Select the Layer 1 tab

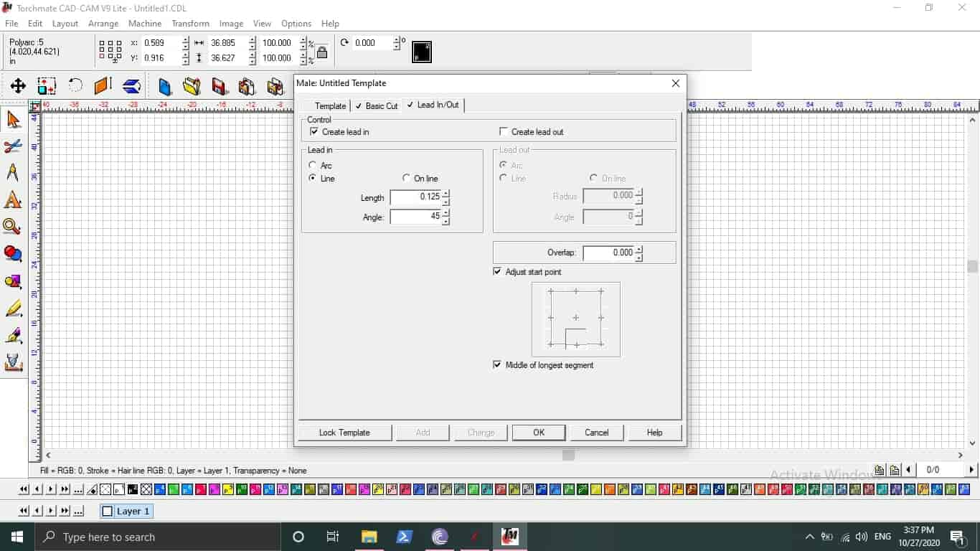[126, 512]
